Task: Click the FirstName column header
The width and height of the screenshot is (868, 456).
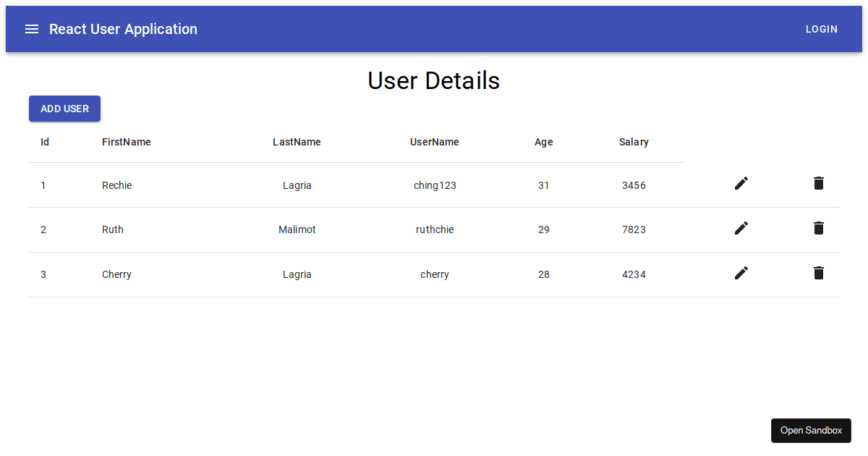Action: pos(126,142)
